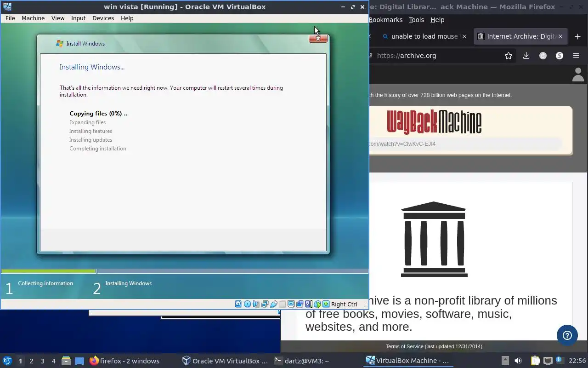Image resolution: width=588 pixels, height=368 pixels.
Task: Click the round question mark help button
Action: (x=567, y=335)
